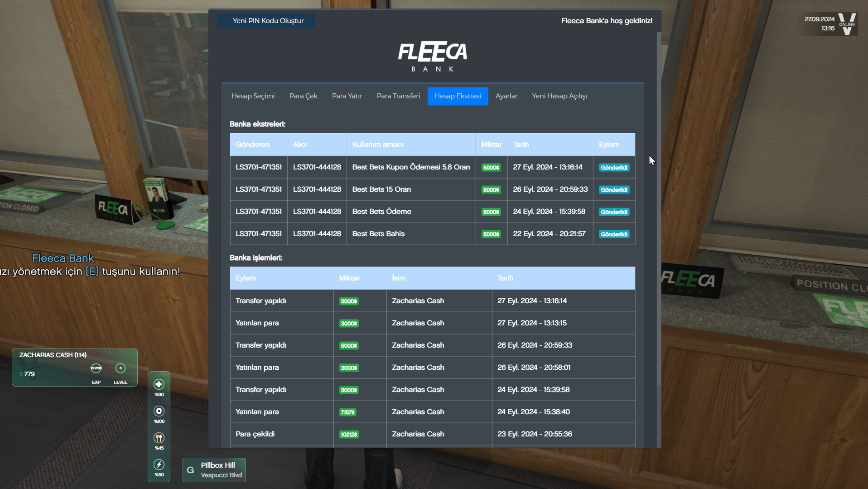Open the Para Yatır tab

click(347, 96)
